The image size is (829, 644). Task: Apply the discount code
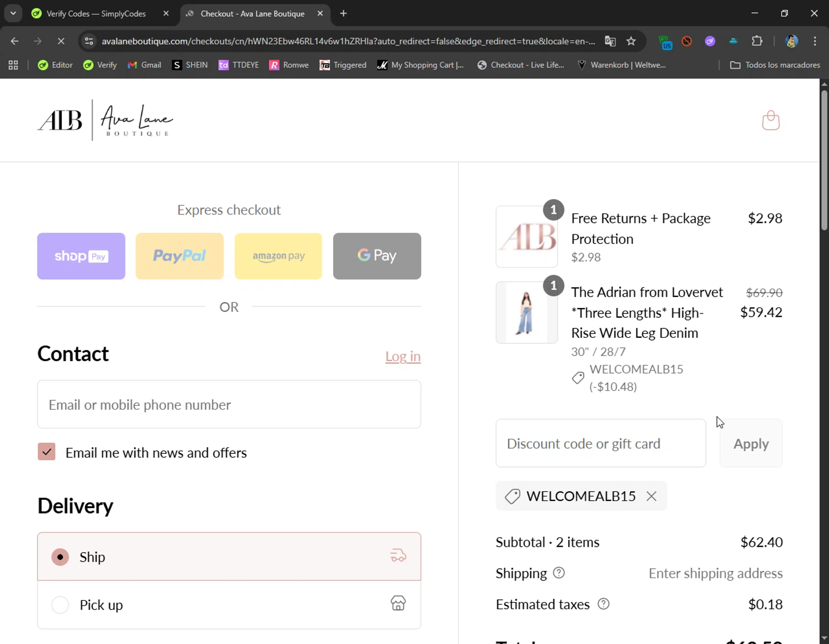[x=751, y=443]
